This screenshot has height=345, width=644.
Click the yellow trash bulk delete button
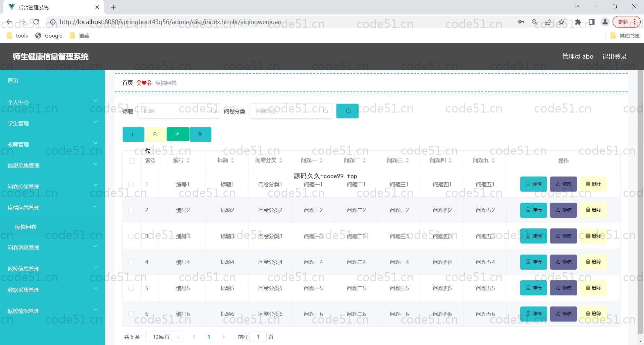tap(155, 134)
